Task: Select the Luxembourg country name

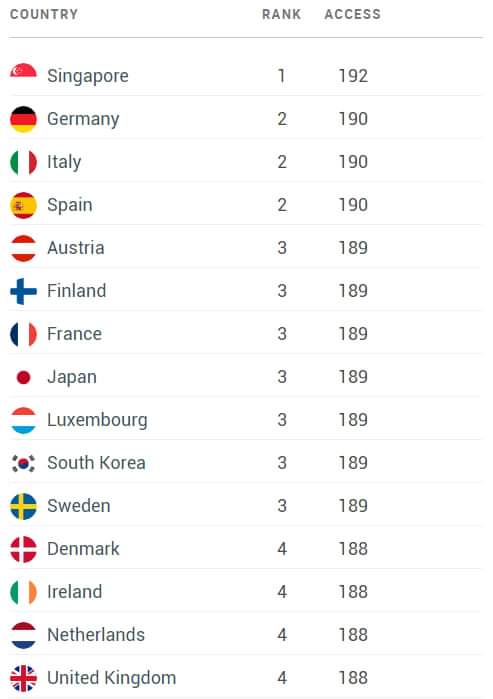Action: [97, 420]
